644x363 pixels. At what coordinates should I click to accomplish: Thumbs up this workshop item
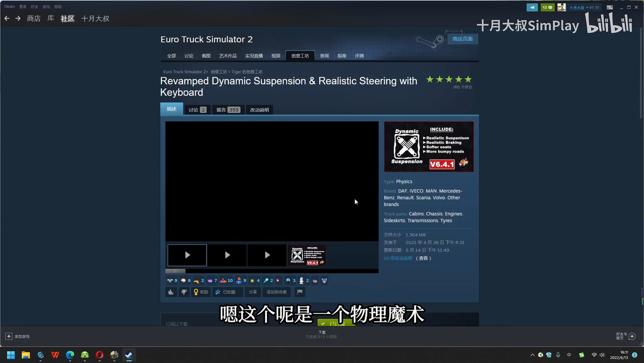pos(171,292)
